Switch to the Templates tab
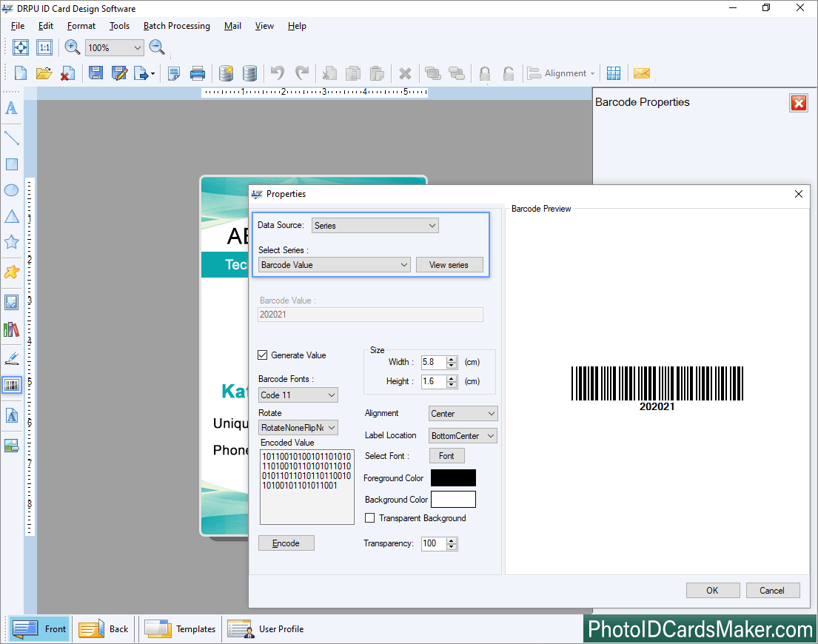The height and width of the screenshot is (644, 818). (180, 629)
